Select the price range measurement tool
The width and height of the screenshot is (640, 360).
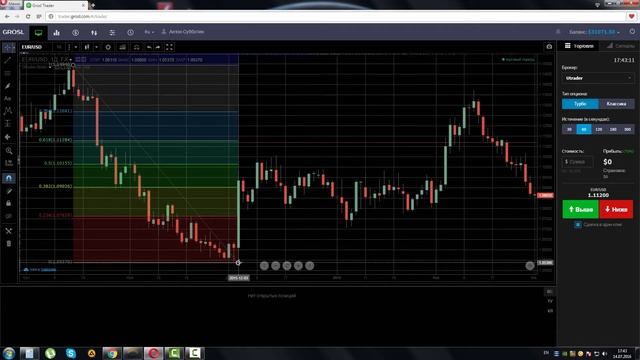(x=8, y=124)
